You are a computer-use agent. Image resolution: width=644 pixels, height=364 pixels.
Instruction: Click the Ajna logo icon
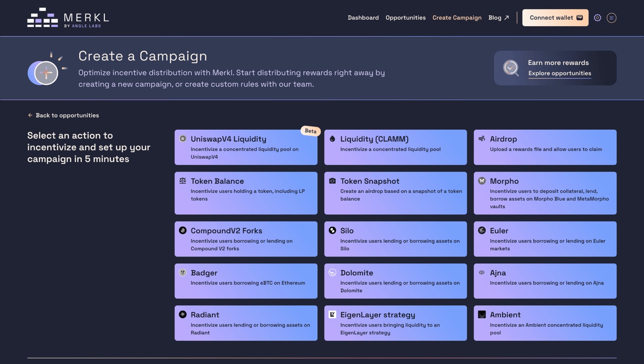(482, 272)
